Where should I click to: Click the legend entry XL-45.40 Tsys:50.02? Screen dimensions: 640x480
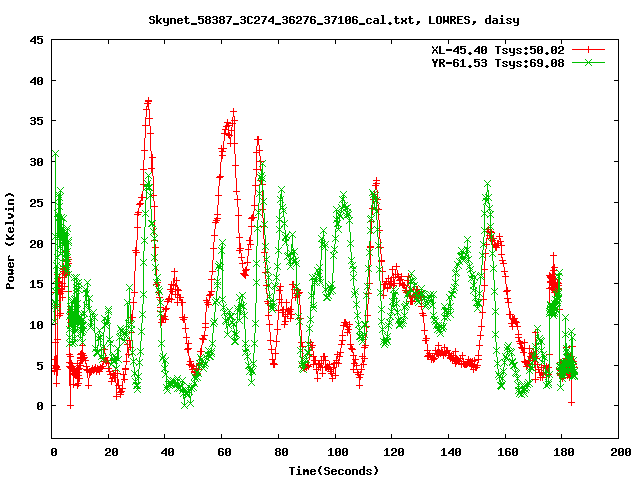click(x=498, y=50)
